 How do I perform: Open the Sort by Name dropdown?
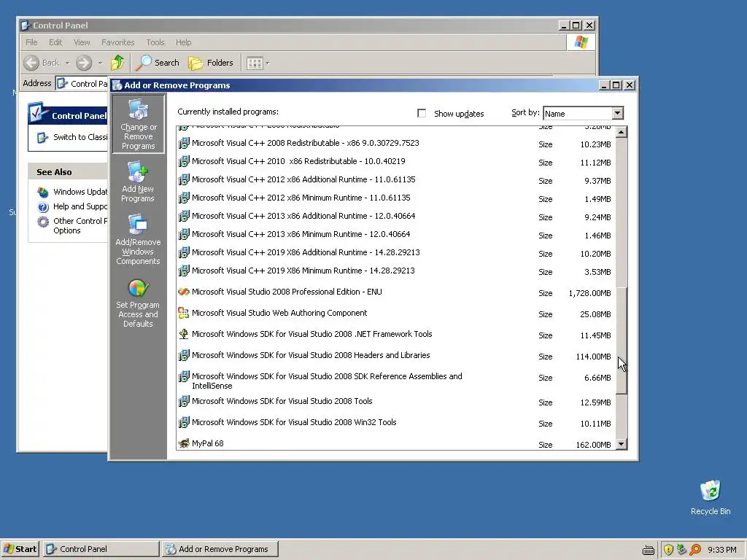pyautogui.click(x=617, y=113)
